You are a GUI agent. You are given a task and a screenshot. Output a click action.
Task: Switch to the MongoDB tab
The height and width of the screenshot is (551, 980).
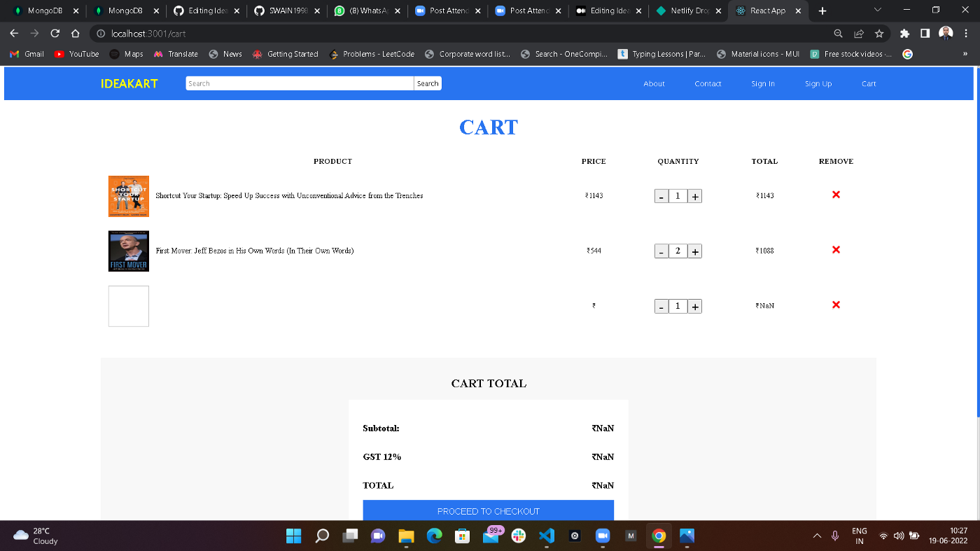[43, 11]
